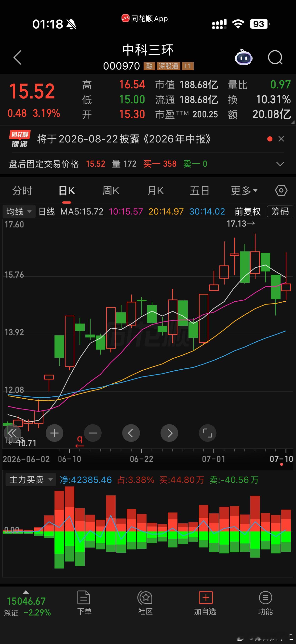Tap the MA5:15.72 label
The width and height of the screenshot is (296, 644).
pos(82,211)
